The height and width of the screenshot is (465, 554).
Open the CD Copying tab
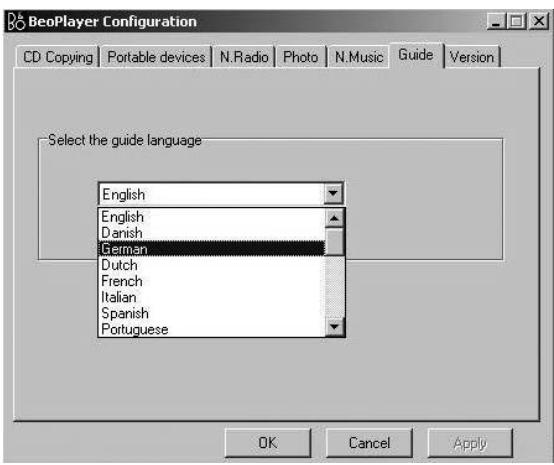point(58,57)
